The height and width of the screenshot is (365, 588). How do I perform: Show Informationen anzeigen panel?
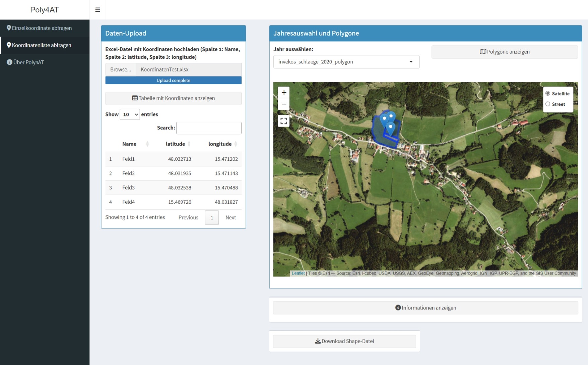(426, 308)
